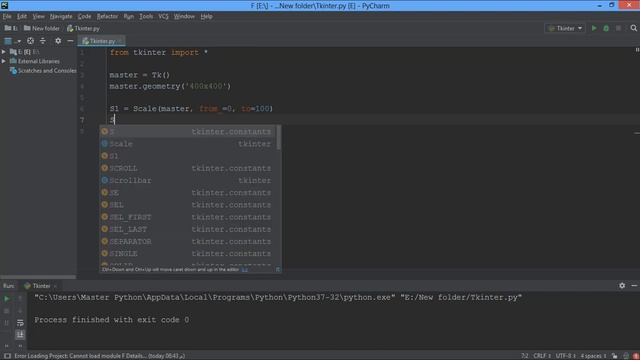Choose SEL constant completion suggestion
Image resolution: width=640 pixels, height=360 pixels.
(188, 205)
